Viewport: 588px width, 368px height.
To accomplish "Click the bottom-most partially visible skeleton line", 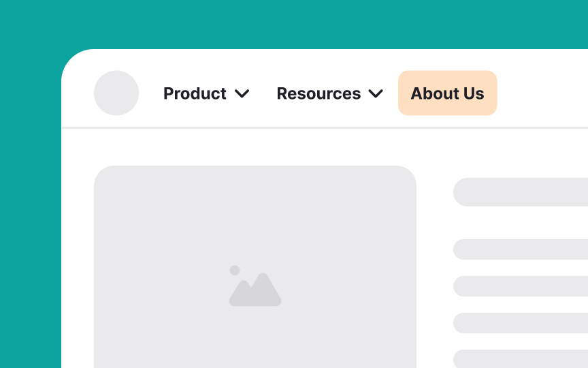I will (x=521, y=359).
